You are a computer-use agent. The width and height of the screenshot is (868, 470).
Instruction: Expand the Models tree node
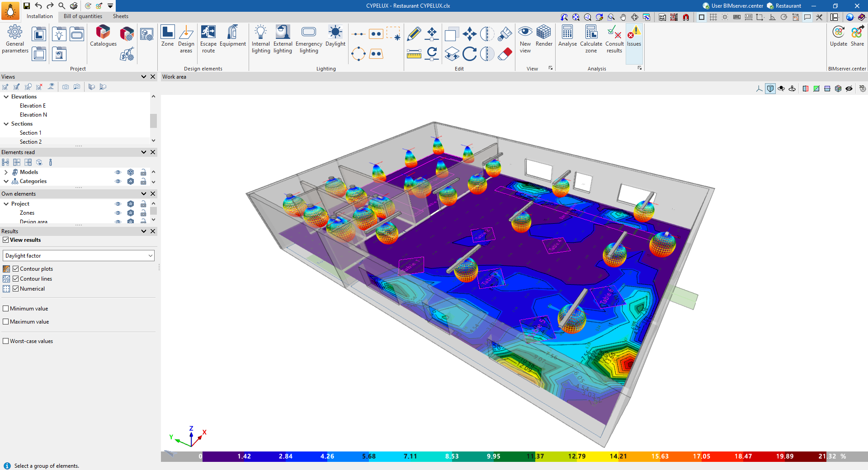[6, 172]
